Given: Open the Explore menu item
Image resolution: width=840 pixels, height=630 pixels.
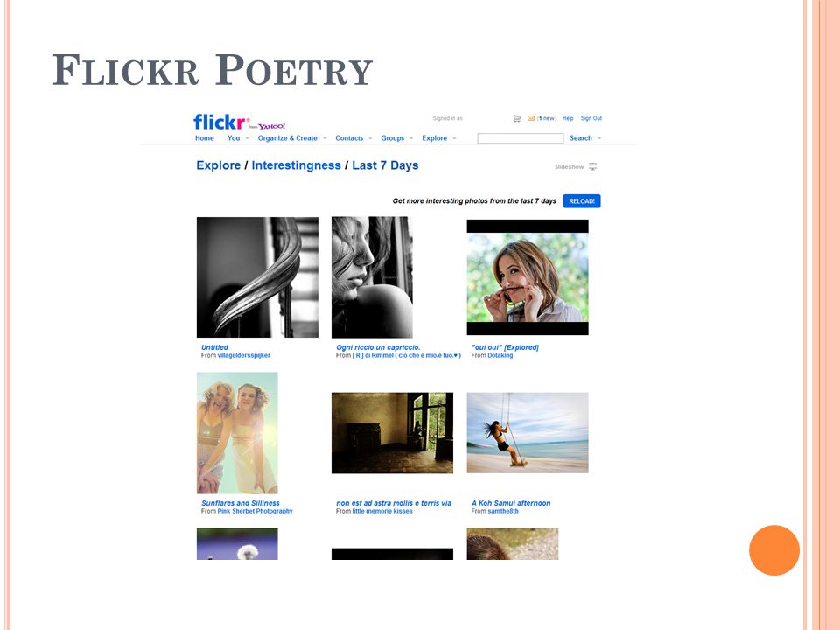Looking at the screenshot, I should (x=435, y=138).
